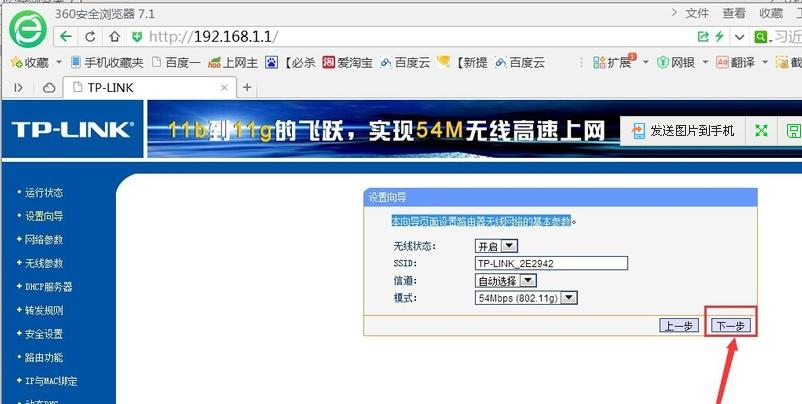The height and width of the screenshot is (404, 802).
Task: Click the green security shield in the address bar
Action: pos(137,36)
